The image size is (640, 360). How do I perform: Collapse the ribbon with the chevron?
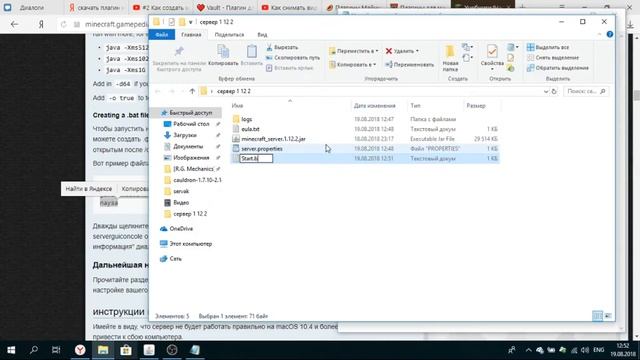pos(599,34)
